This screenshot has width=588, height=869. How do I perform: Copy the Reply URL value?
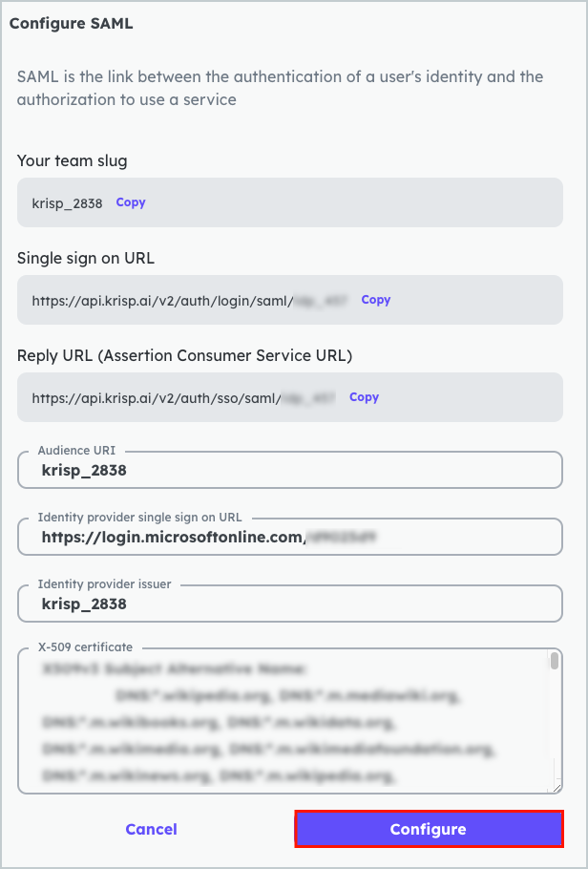click(364, 397)
